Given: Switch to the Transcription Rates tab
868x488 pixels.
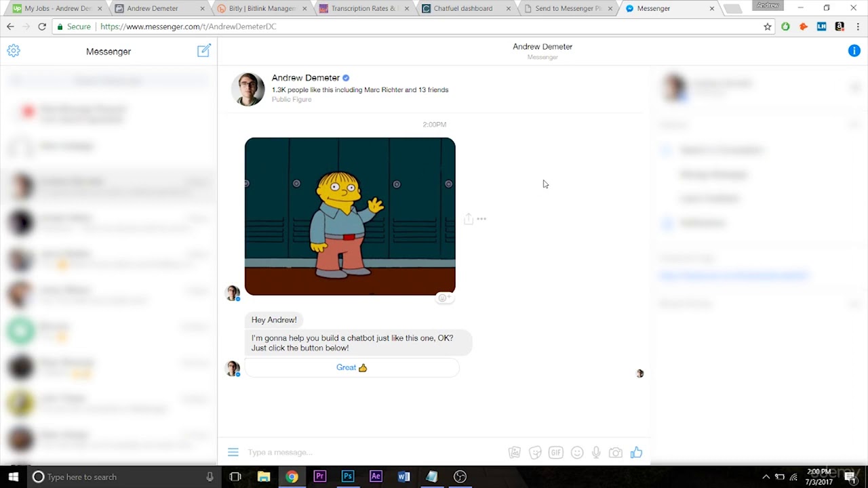Looking at the screenshot, I should pos(363,9).
